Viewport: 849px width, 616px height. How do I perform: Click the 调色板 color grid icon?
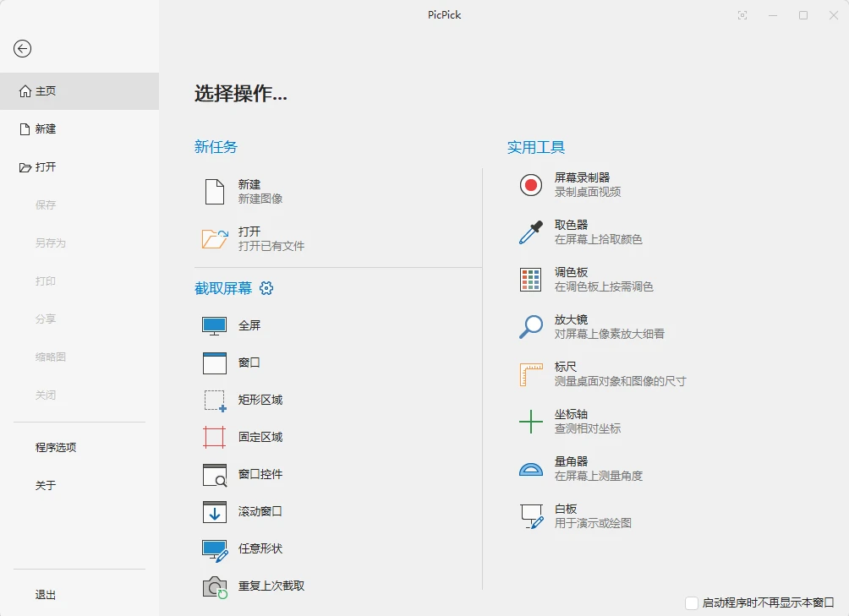tap(531, 280)
